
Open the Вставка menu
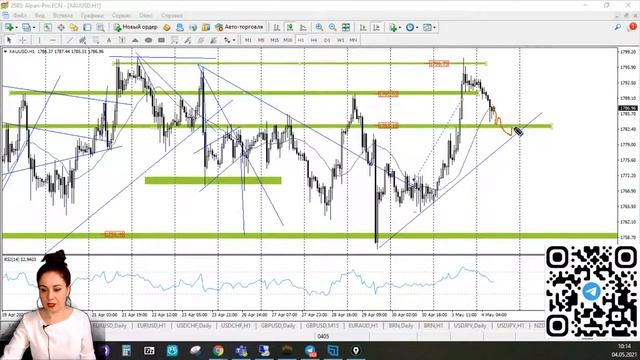click(62, 16)
